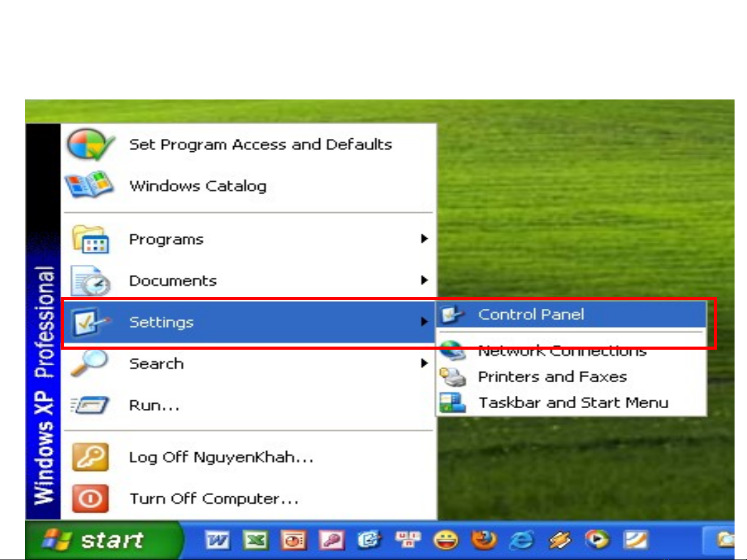Image resolution: width=747 pixels, height=560 pixels.
Task: Click the folder taskbar button at far right
Action: click(719, 540)
